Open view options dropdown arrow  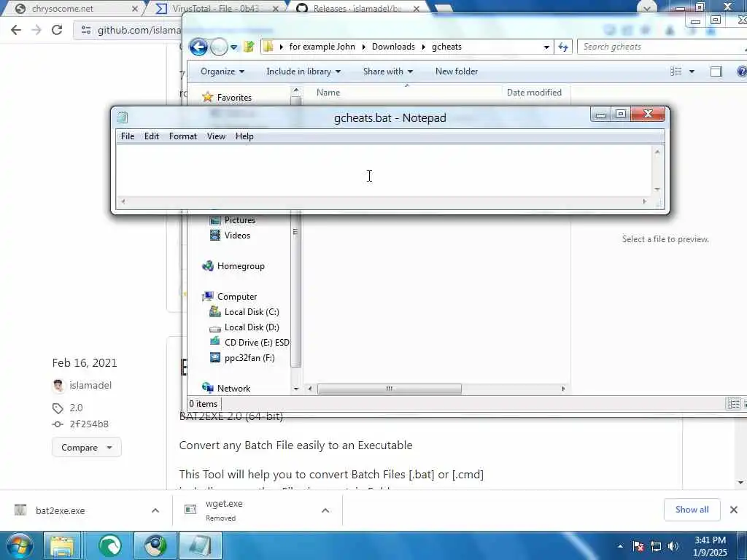tap(692, 71)
